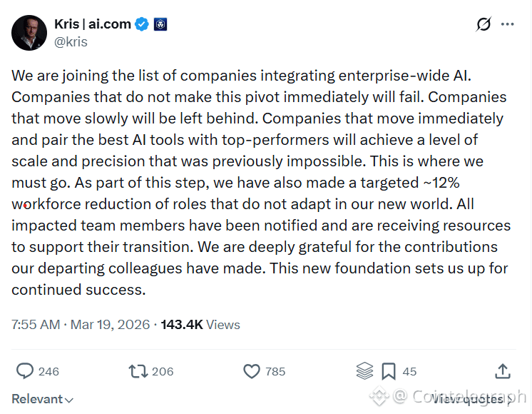Click the affiliate badge beside verified mark

pyautogui.click(x=160, y=24)
